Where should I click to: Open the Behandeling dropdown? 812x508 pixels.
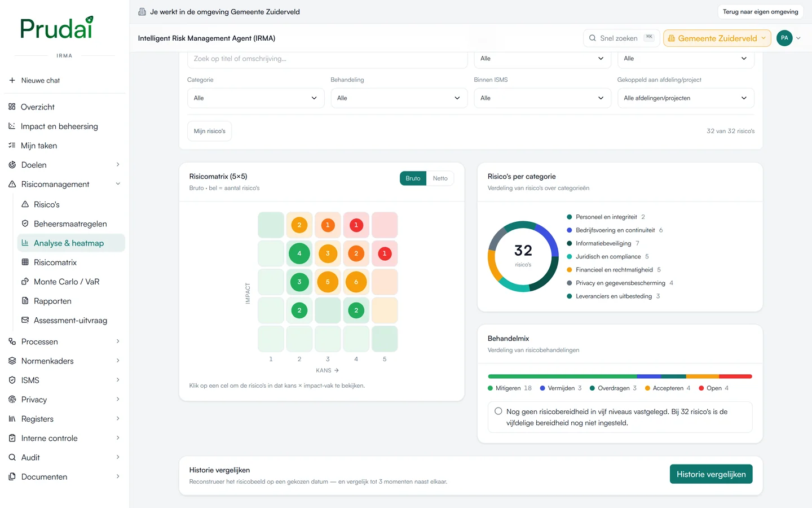[x=399, y=98]
